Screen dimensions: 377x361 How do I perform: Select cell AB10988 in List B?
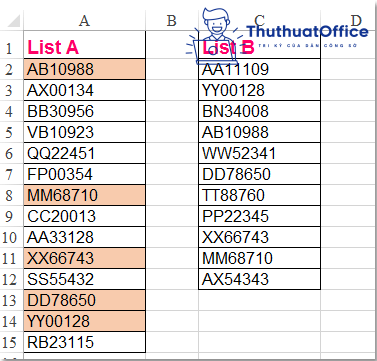260,132
